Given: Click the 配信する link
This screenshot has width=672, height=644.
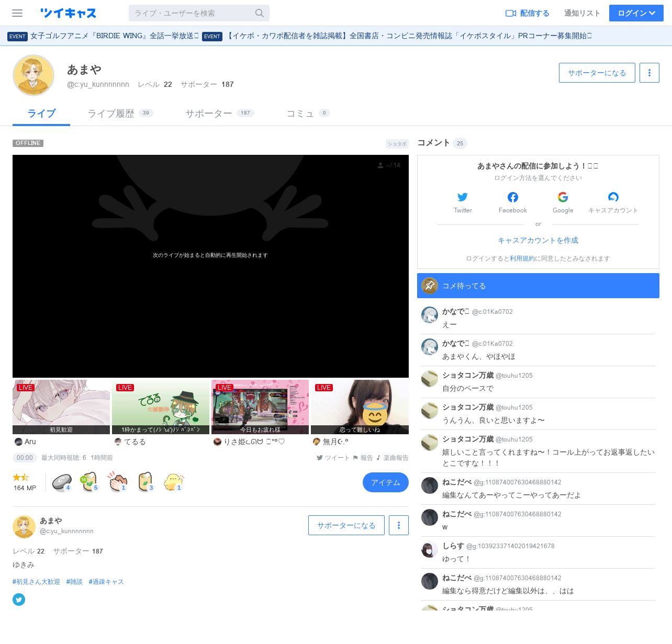Looking at the screenshot, I should click(527, 13).
